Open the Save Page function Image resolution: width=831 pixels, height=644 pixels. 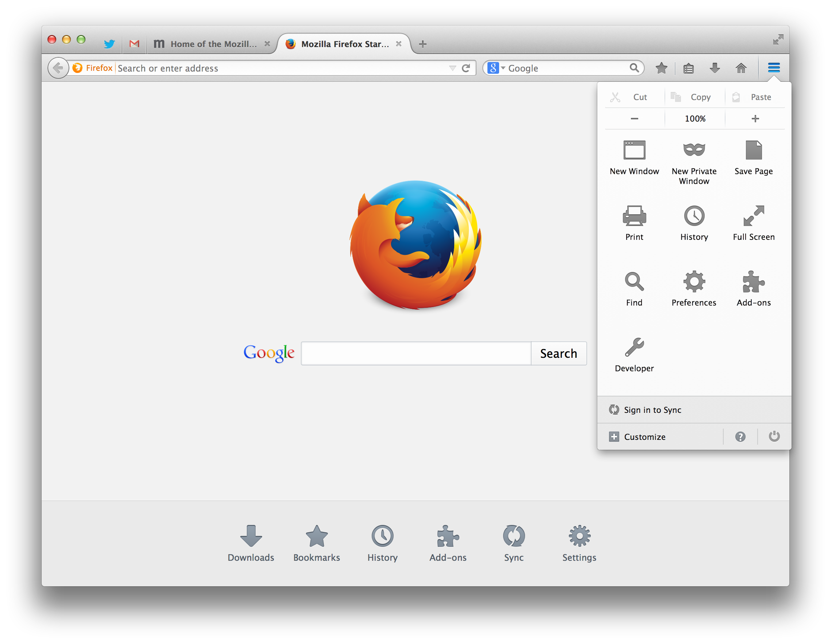(754, 156)
